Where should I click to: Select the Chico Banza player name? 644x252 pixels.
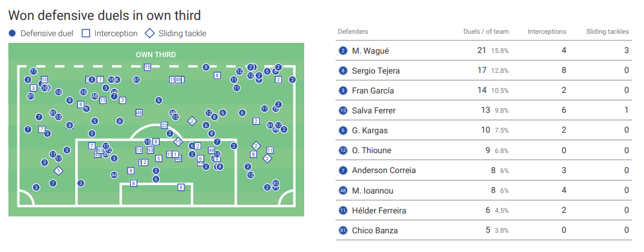pos(375,231)
